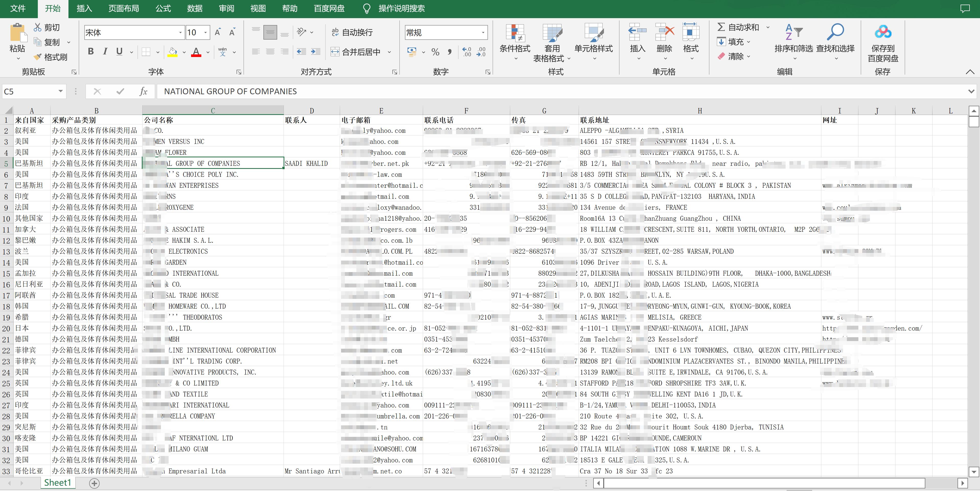
Task: Toggle italic formatting
Action: [105, 51]
